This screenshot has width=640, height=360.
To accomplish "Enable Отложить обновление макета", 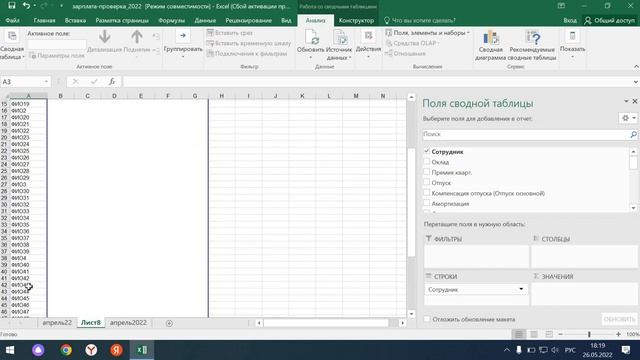I will tap(427, 319).
